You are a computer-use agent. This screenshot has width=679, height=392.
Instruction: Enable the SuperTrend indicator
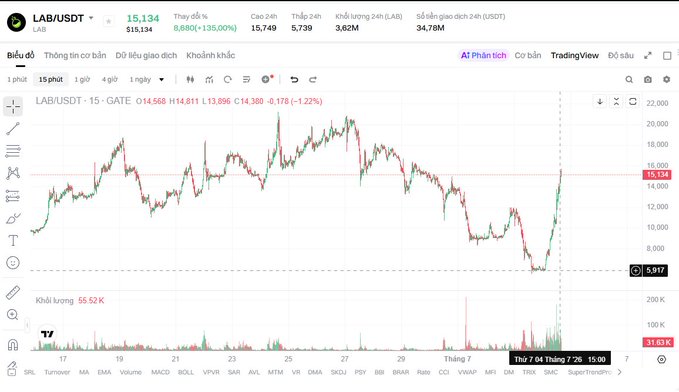click(x=589, y=373)
